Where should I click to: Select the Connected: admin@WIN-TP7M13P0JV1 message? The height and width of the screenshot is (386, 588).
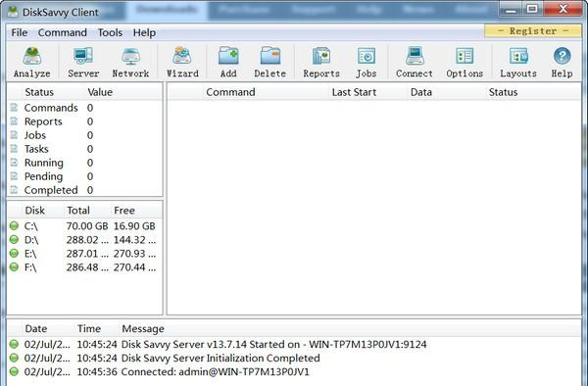pos(216,372)
